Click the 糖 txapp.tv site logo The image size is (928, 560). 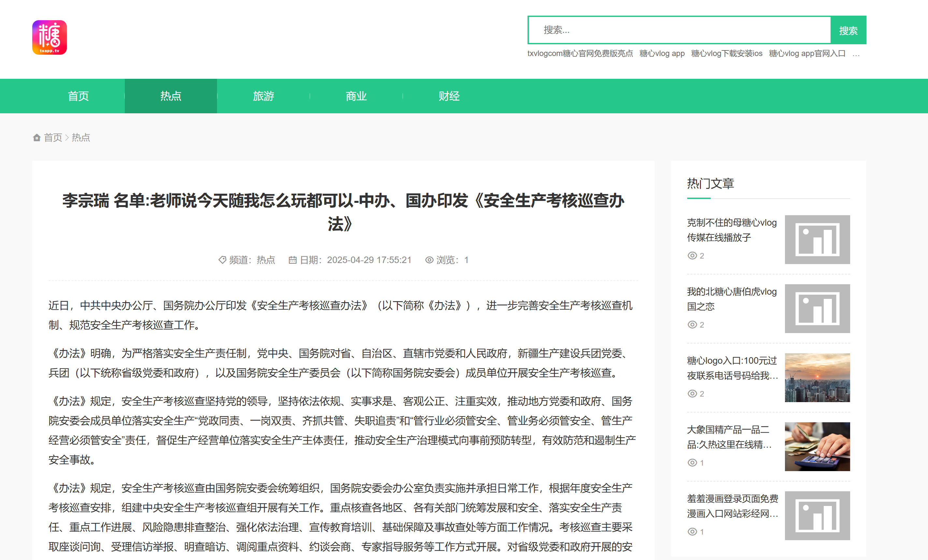(49, 37)
